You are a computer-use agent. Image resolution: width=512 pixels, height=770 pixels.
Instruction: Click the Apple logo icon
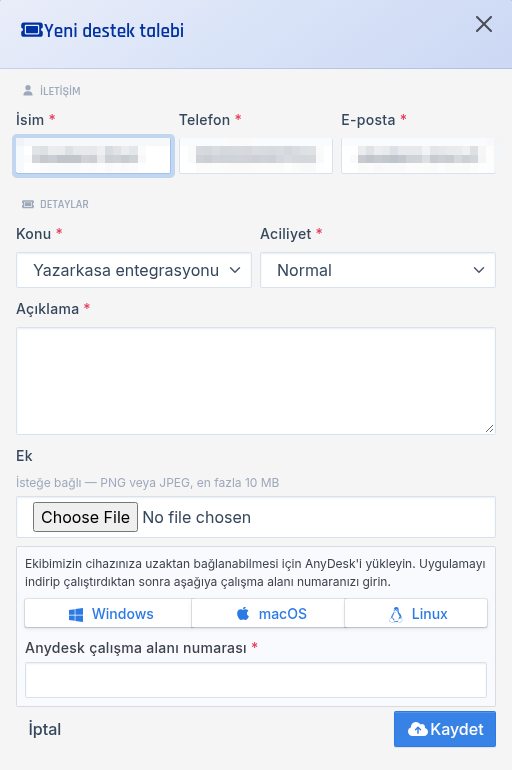coord(243,613)
